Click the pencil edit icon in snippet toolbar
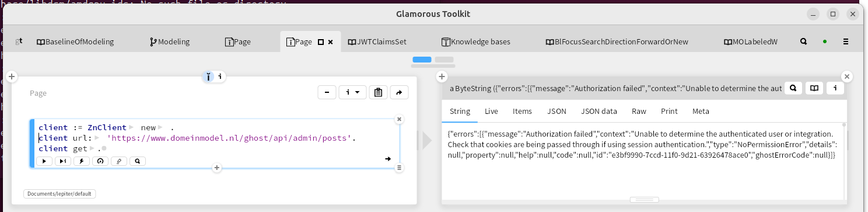The width and height of the screenshot is (868, 212). (118, 161)
